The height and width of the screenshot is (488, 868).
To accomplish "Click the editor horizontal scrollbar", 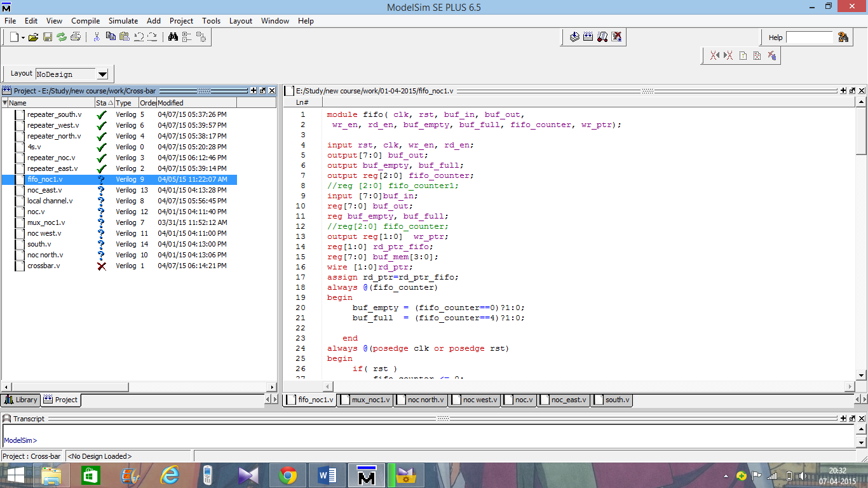I will click(589, 386).
